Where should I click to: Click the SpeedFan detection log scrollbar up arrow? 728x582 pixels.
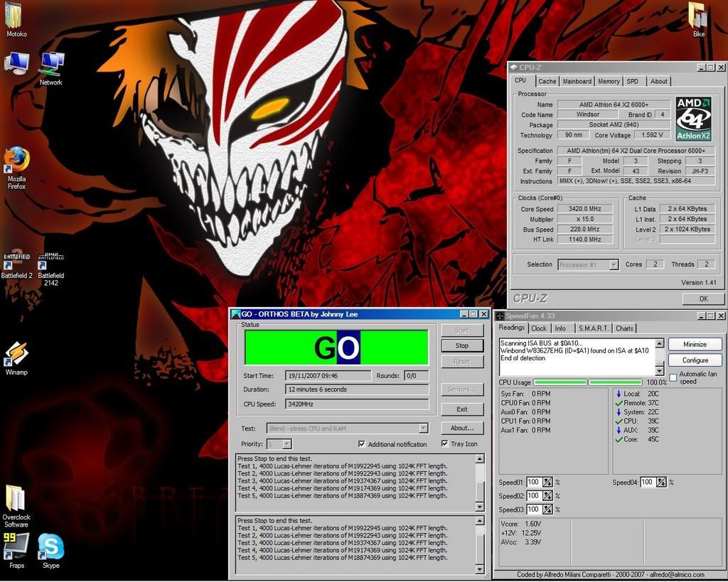[659, 343]
